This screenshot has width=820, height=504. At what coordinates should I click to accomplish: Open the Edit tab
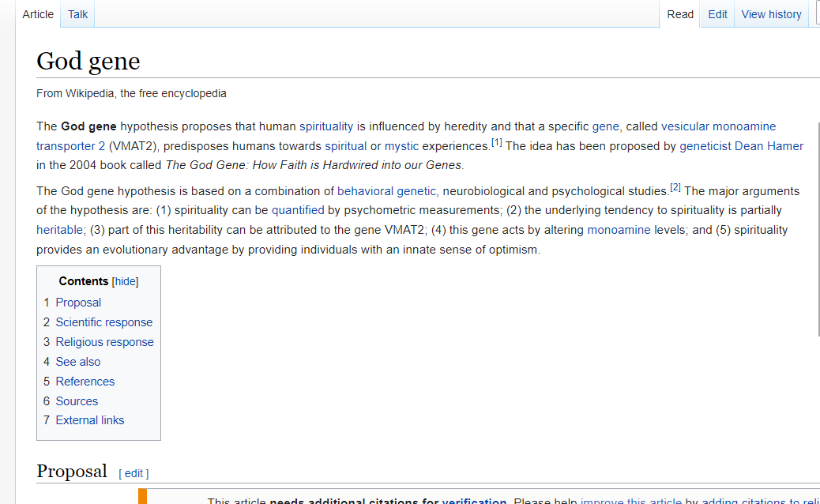(717, 14)
